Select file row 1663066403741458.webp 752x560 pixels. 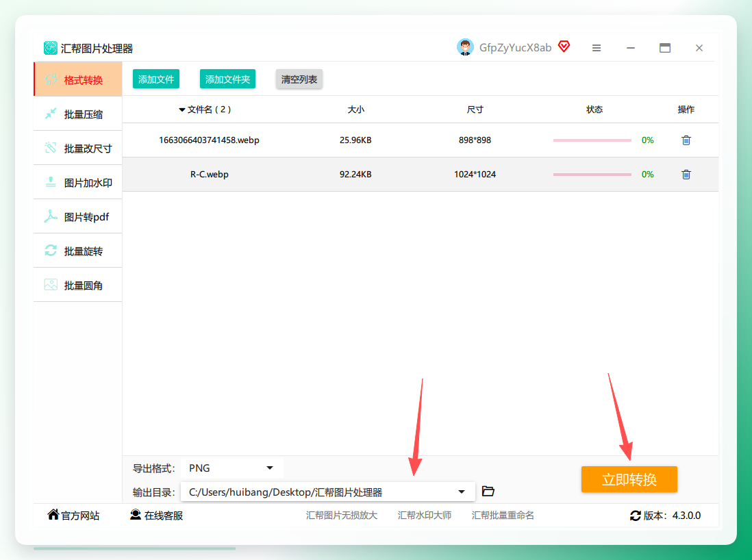420,140
